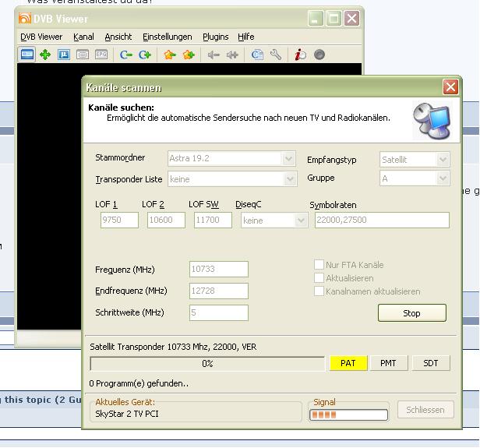The width and height of the screenshot is (480, 448).
Task: Click the first favorites star icon
Action: tap(170, 55)
